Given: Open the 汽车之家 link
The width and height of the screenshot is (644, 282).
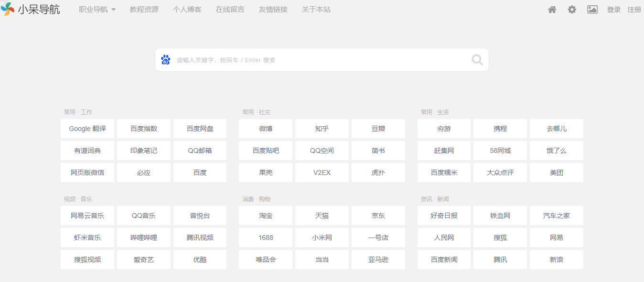Looking at the screenshot, I should click(x=557, y=216).
